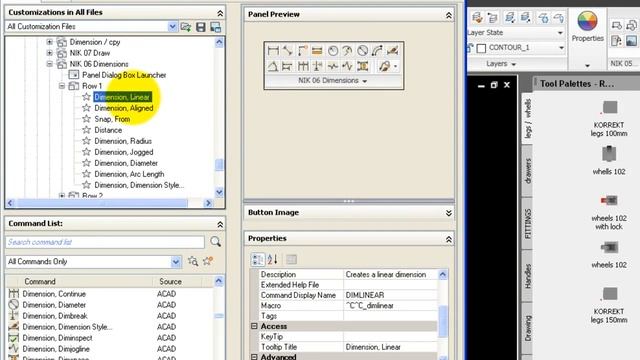Expand the Button Image pane
640x360 pixels.
tap(449, 213)
